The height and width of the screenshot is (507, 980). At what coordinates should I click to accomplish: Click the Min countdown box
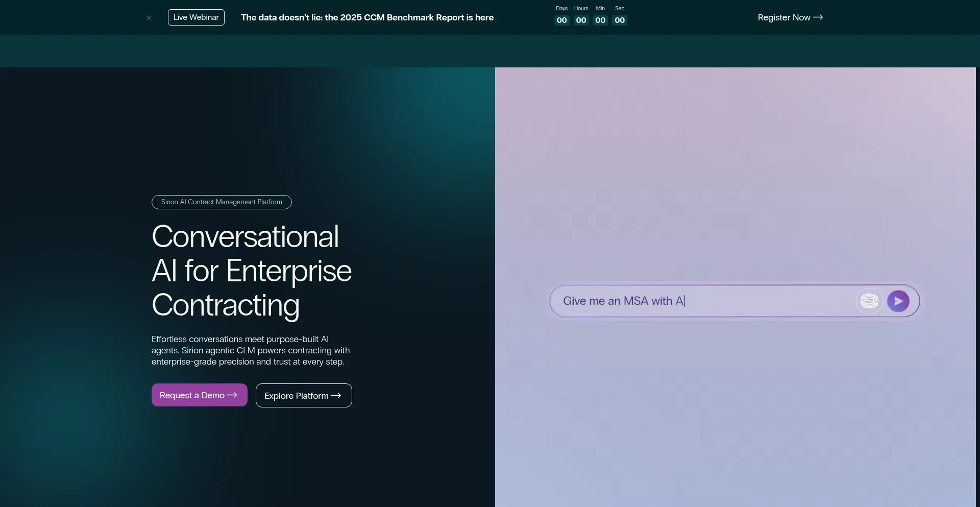(600, 20)
